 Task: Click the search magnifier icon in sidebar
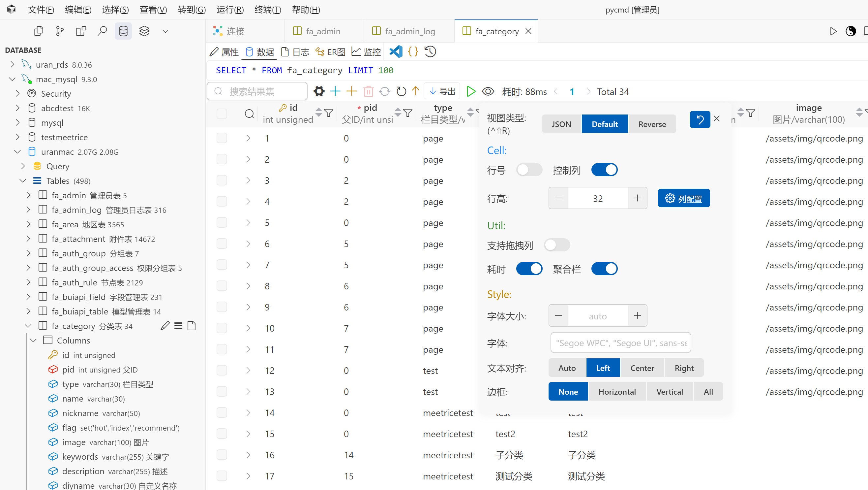[102, 31]
